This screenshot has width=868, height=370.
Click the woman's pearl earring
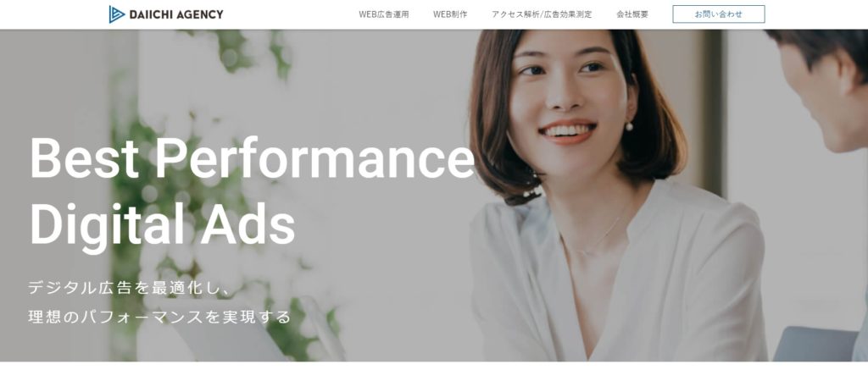[x=629, y=127]
